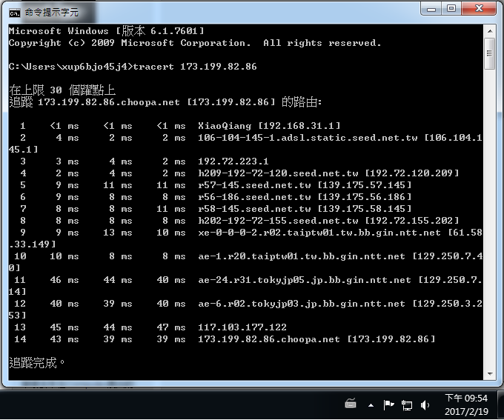Image resolution: width=504 pixels, height=420 pixels.
Task: Maximize the command prompt window
Action: tap(451, 9)
